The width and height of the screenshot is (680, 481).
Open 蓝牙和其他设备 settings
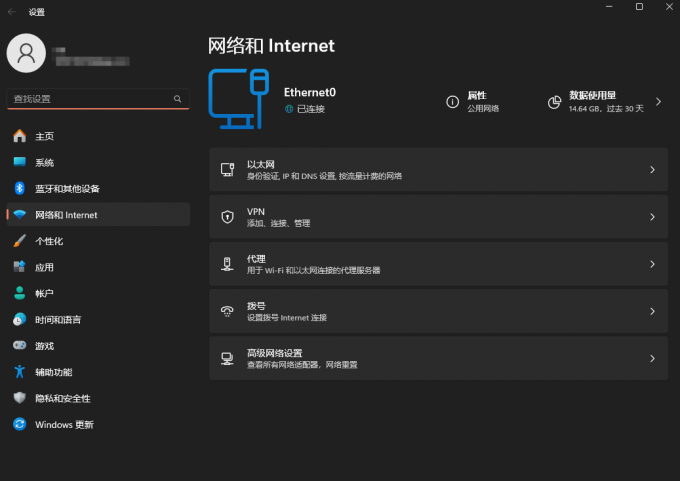tap(98, 188)
